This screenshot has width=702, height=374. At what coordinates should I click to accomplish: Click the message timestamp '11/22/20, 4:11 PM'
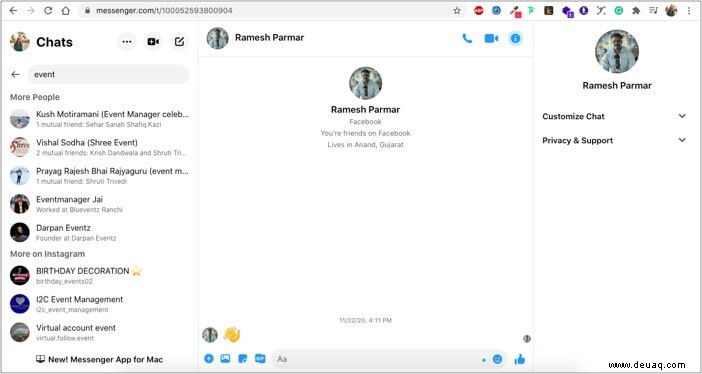click(x=365, y=320)
